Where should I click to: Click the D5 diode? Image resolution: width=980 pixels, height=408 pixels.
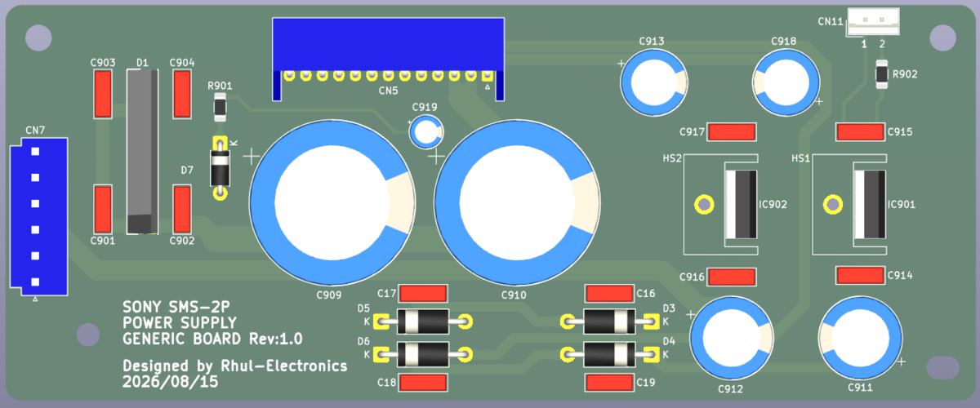[x=423, y=322]
